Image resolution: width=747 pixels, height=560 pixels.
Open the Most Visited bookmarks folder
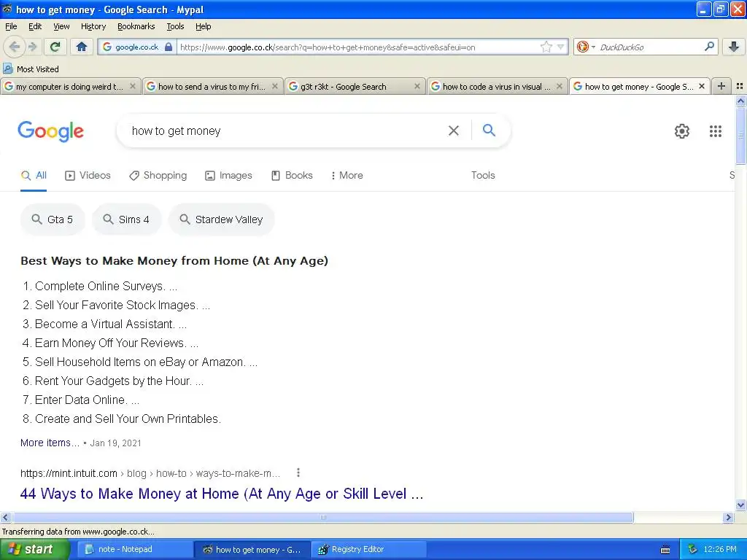[31, 69]
